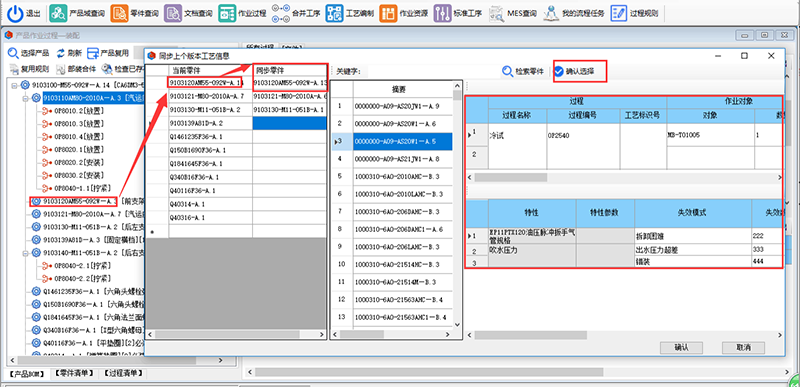Click down arrow of summary list scrollbar
800x387 pixels.
[457, 324]
